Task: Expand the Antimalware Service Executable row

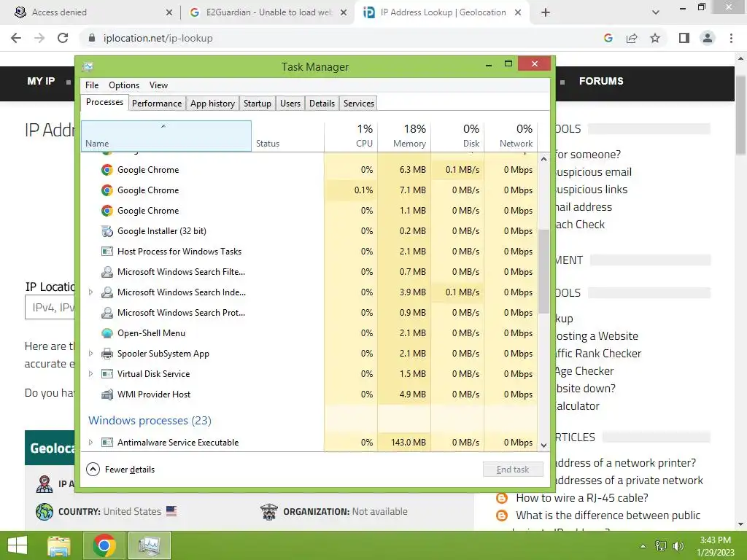Action: pos(90,443)
